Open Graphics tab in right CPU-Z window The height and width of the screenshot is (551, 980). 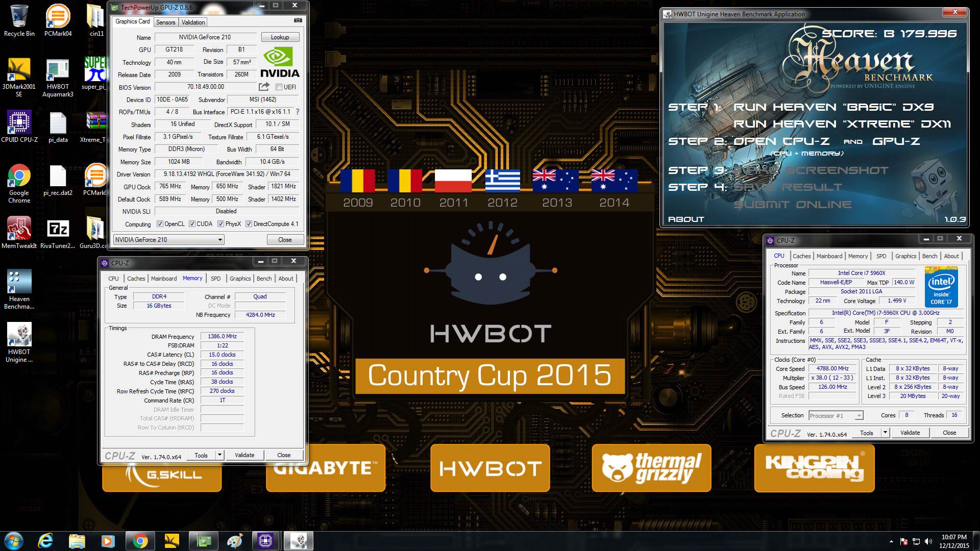pyautogui.click(x=905, y=256)
